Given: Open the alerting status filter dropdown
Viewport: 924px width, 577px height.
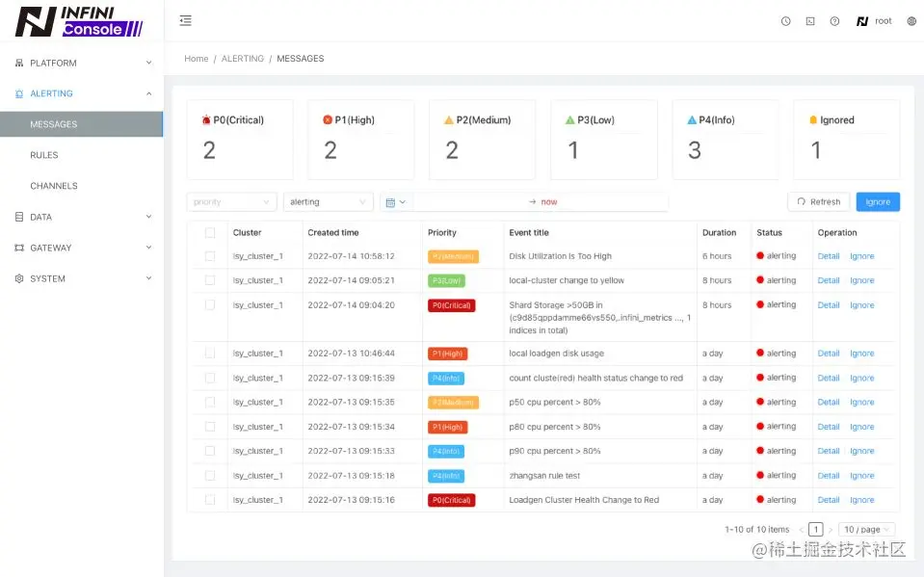Looking at the screenshot, I should point(329,201).
